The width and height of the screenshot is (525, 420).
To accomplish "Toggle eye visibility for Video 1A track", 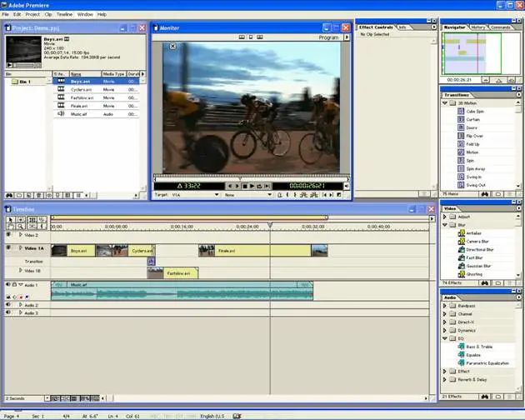I will 8,247.
